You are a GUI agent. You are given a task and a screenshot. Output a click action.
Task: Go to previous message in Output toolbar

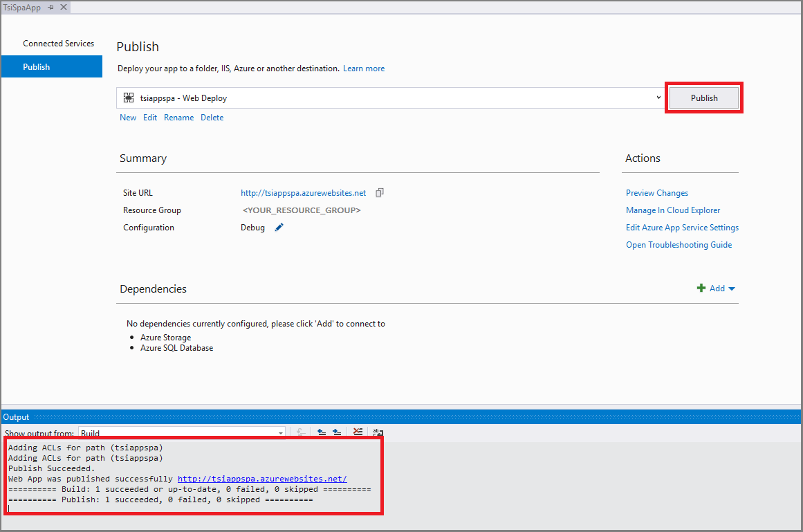coord(322,432)
